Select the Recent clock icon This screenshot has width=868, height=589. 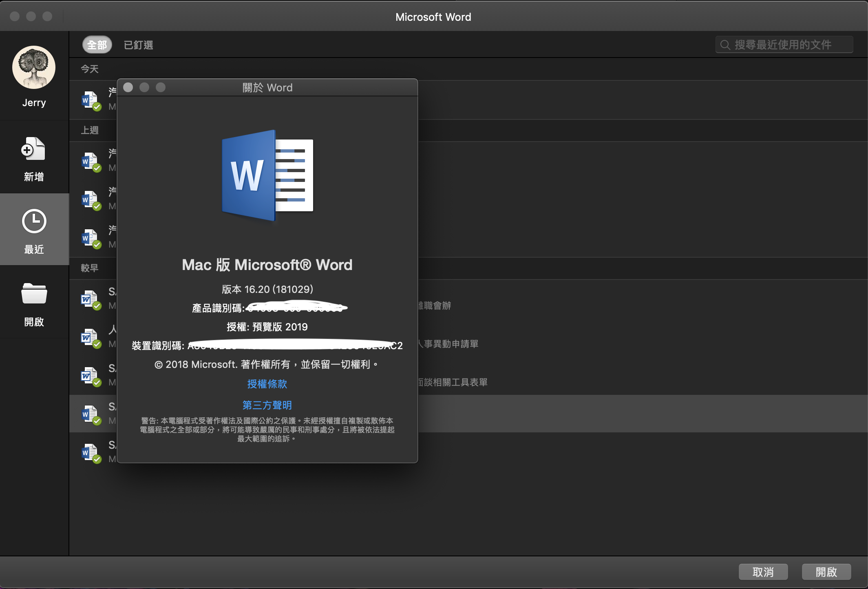(x=34, y=221)
